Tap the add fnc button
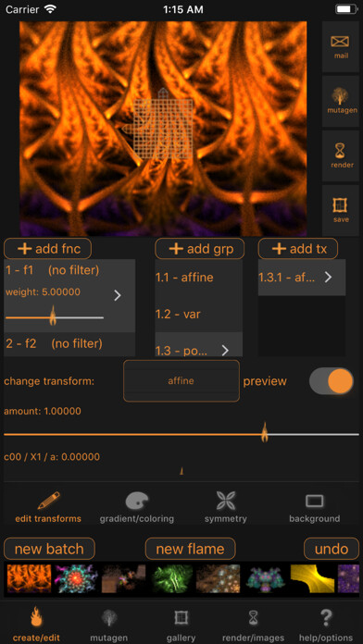 coord(47,249)
